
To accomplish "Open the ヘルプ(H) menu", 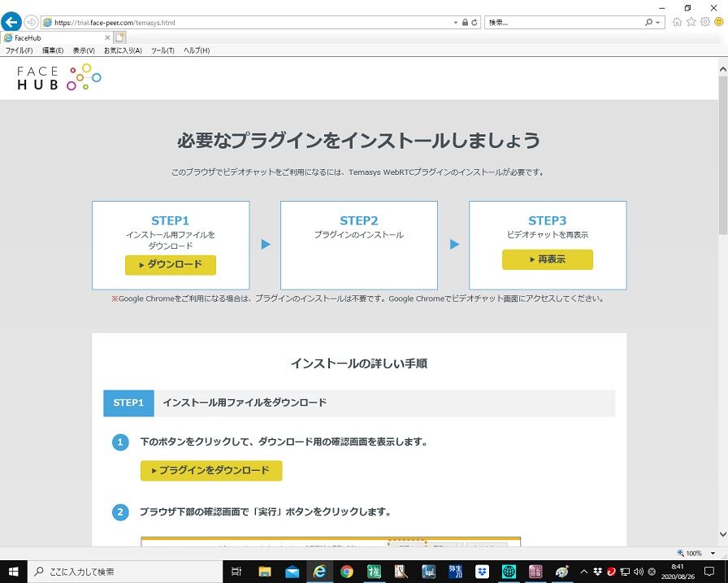I will [197, 50].
